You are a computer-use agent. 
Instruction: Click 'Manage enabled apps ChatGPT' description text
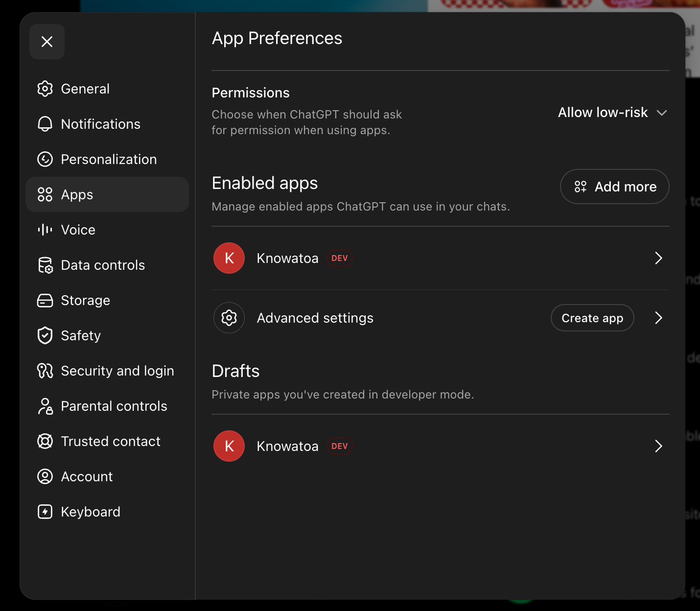[x=361, y=207]
